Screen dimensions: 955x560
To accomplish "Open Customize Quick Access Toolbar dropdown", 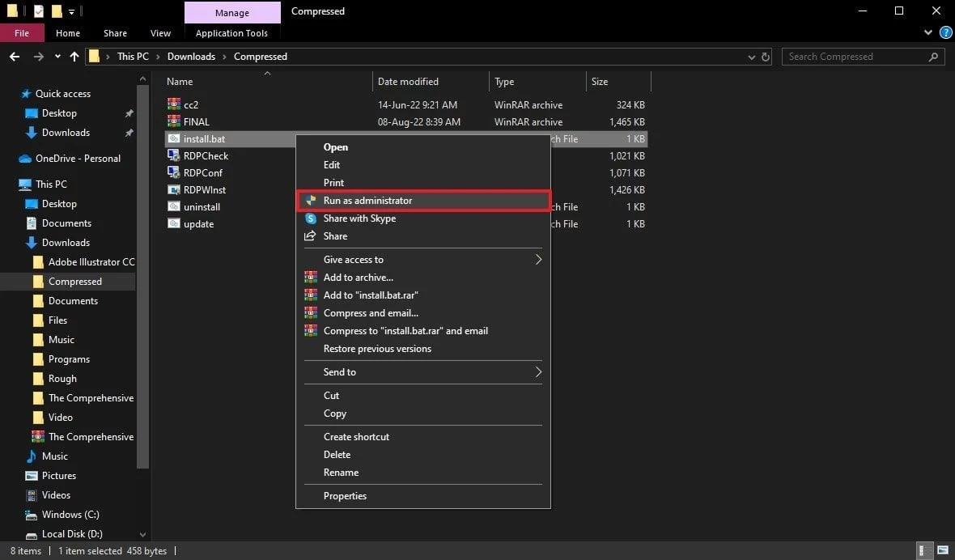I will click(x=73, y=11).
